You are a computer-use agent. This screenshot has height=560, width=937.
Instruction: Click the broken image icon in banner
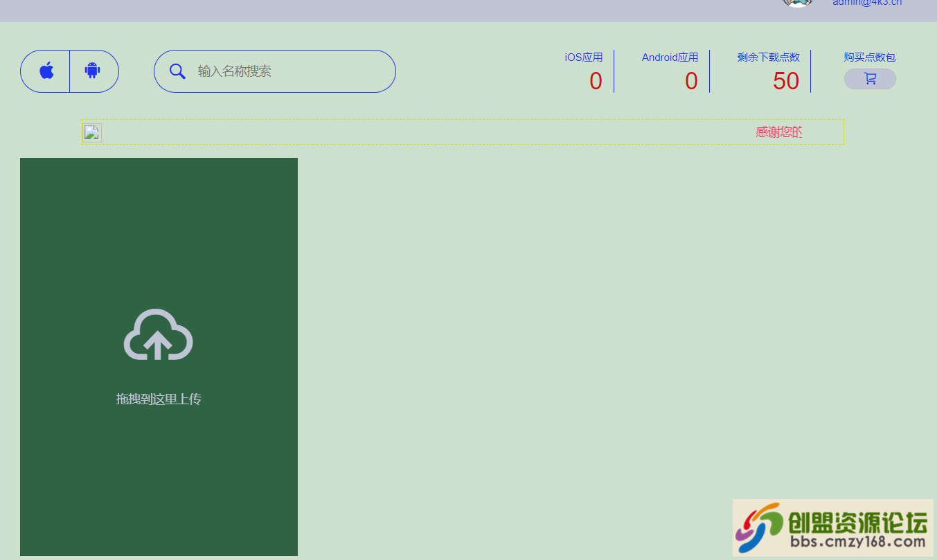(x=92, y=133)
